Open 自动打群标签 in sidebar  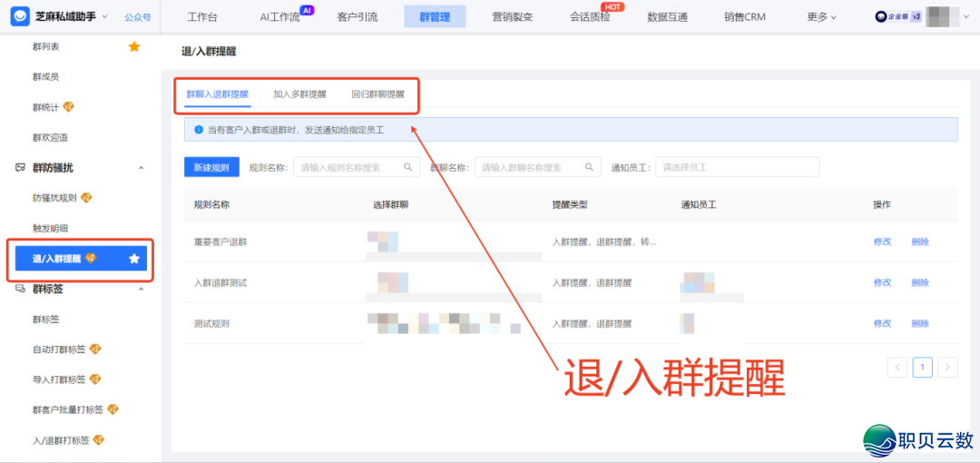(59, 350)
